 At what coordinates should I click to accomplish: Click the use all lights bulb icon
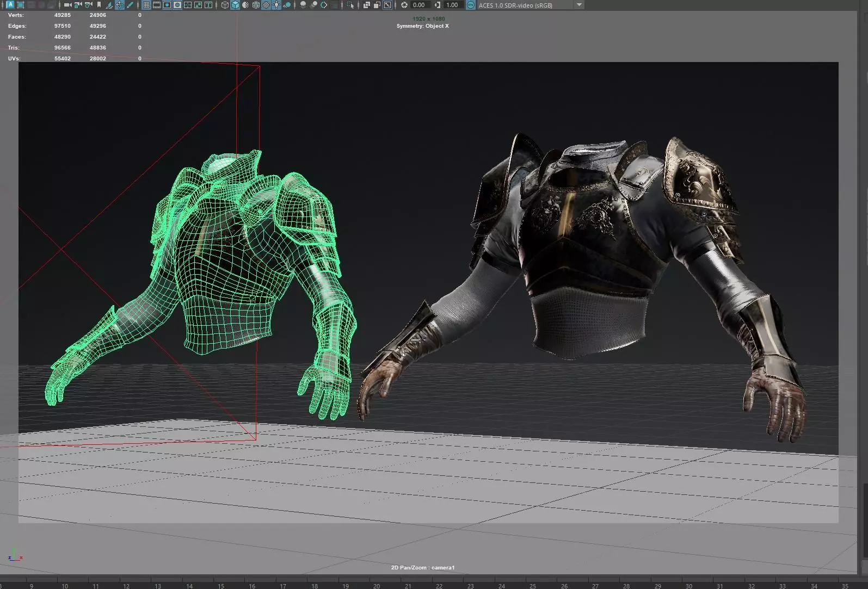276,5
